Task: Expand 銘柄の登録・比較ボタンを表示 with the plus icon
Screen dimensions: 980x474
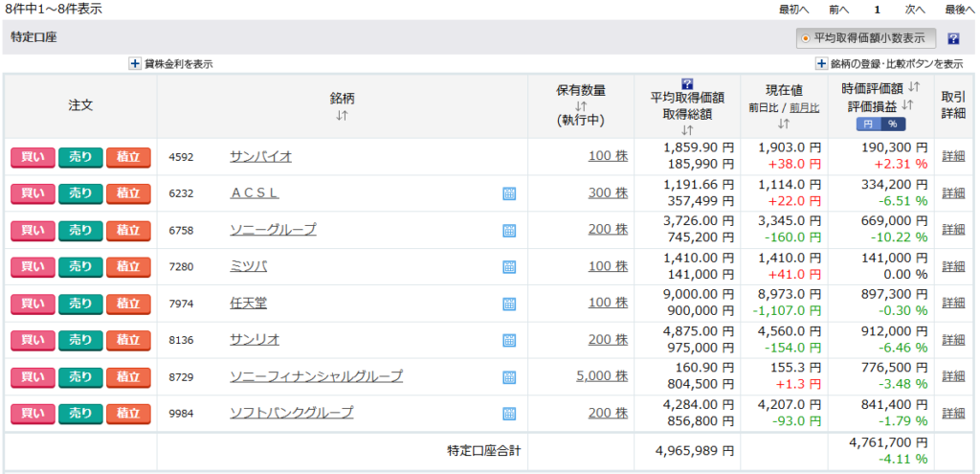Action: (821, 64)
